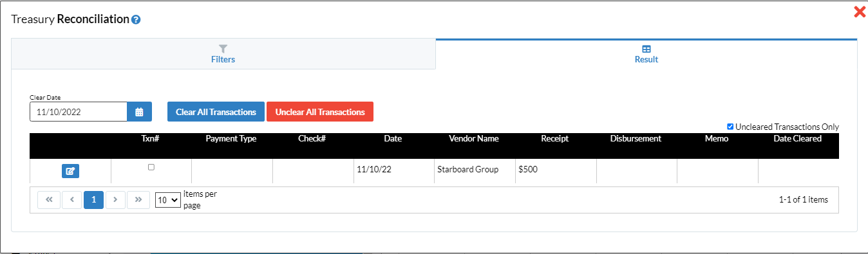Select page 1 in pager
Image resolution: width=868 pixels, height=254 pixels.
coord(93,200)
